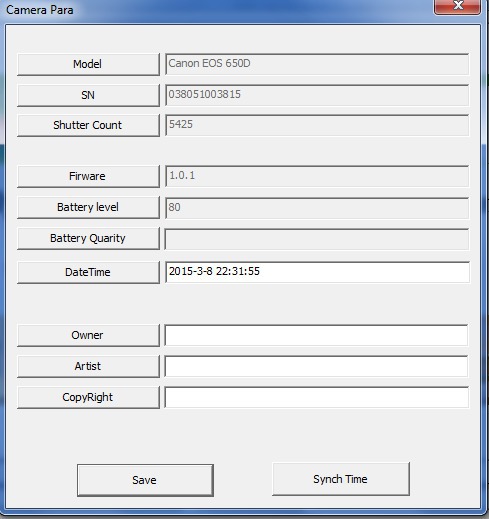The width and height of the screenshot is (489, 519).
Task: Synchronize camera time with Synch Time
Action: click(341, 479)
